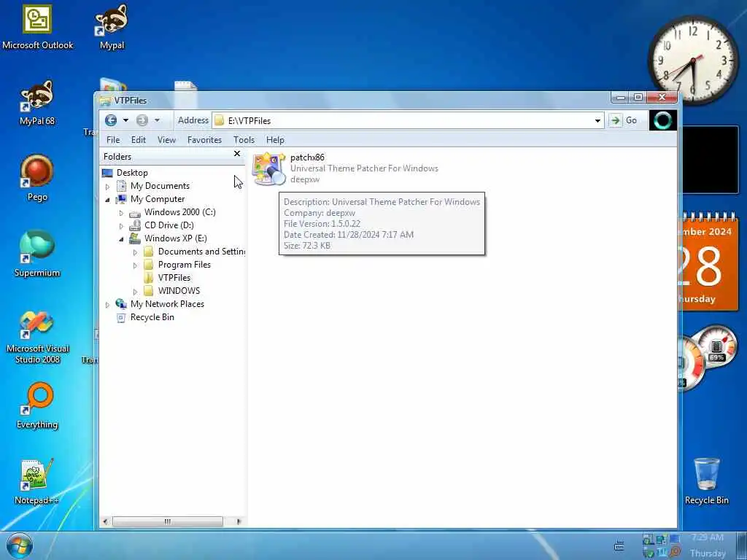Click the keyboard icon in taskbar

pos(619,545)
